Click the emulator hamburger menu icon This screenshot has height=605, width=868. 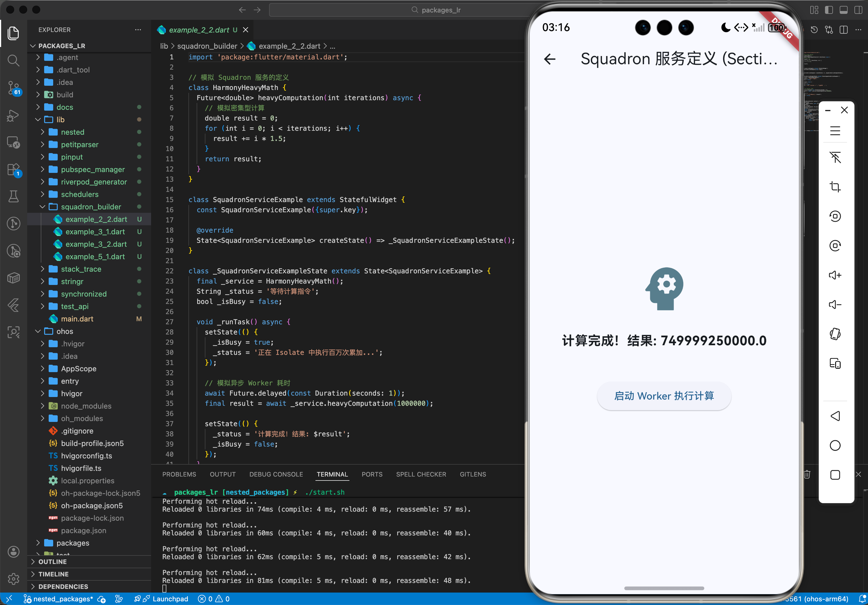[x=835, y=131]
